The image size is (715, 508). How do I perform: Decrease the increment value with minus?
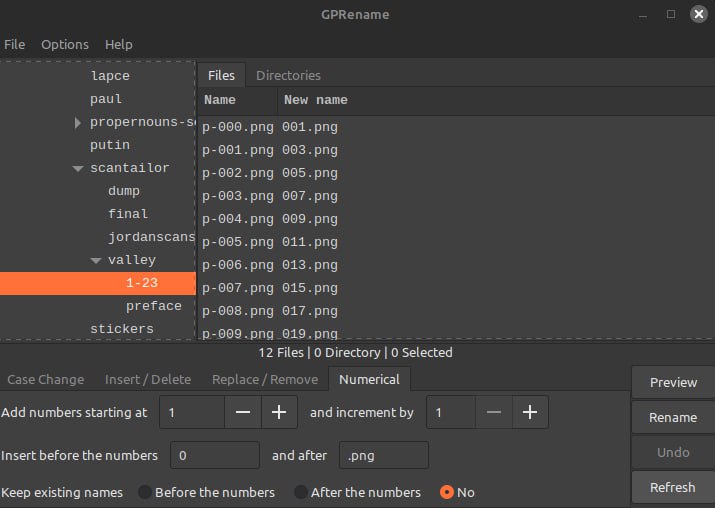pyautogui.click(x=493, y=412)
